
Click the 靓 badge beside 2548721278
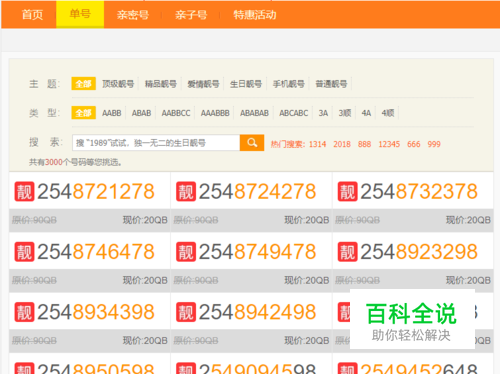pyautogui.click(x=24, y=191)
